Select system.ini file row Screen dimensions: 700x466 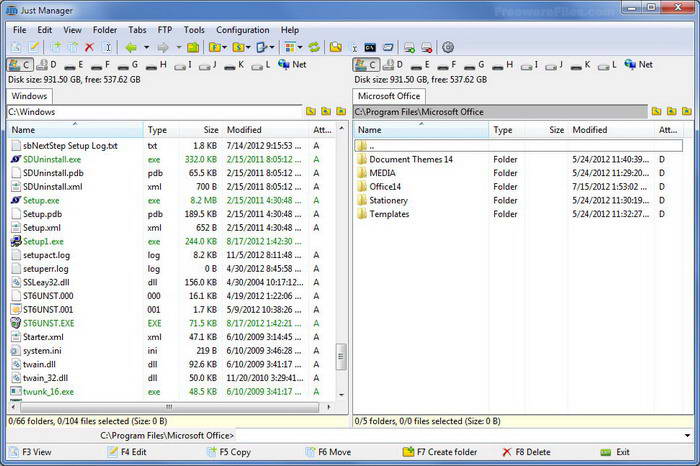171,351
